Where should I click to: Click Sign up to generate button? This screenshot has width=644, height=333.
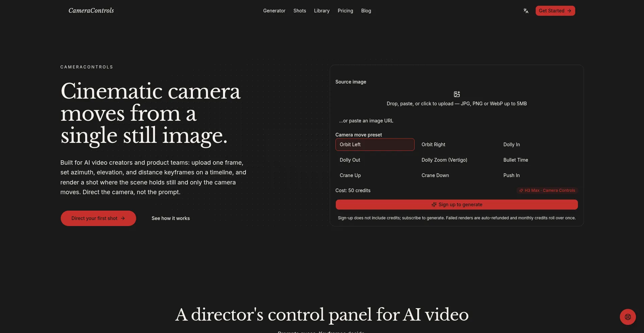(x=457, y=205)
